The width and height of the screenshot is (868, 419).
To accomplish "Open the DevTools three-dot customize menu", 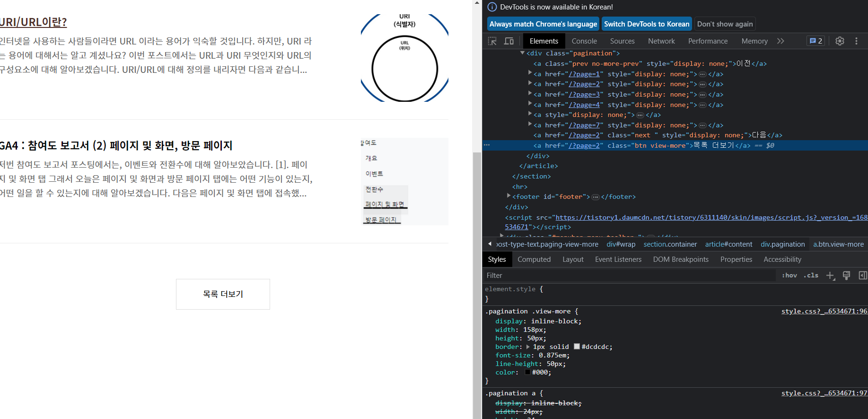I will (856, 41).
